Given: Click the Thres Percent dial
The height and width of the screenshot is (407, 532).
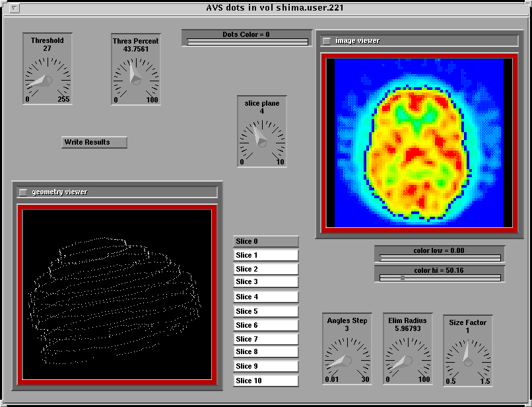Looking at the screenshot, I should coord(135,79).
